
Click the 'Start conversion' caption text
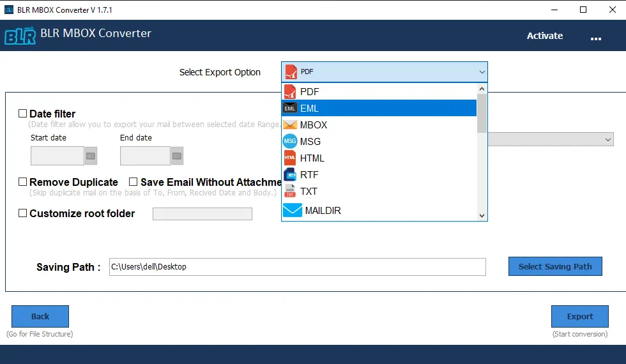coord(580,333)
